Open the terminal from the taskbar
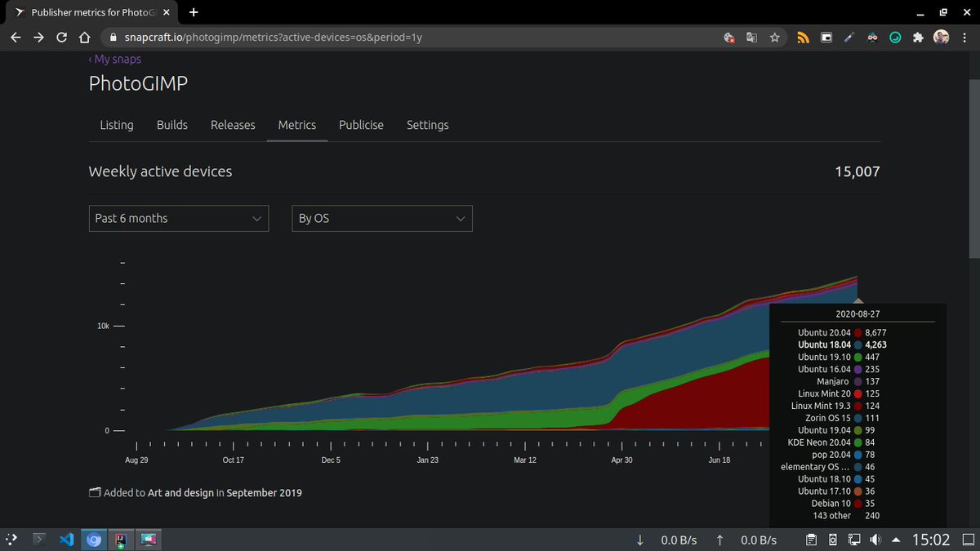The image size is (980, 551). pyautogui.click(x=38, y=540)
